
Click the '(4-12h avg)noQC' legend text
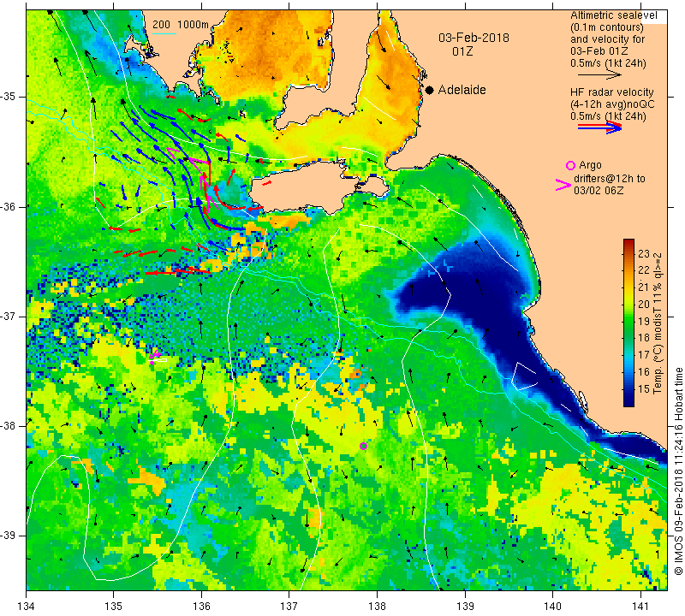[612, 104]
